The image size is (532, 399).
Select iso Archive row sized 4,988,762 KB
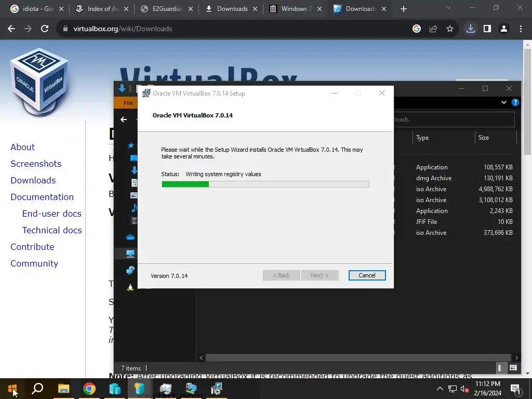point(455,189)
